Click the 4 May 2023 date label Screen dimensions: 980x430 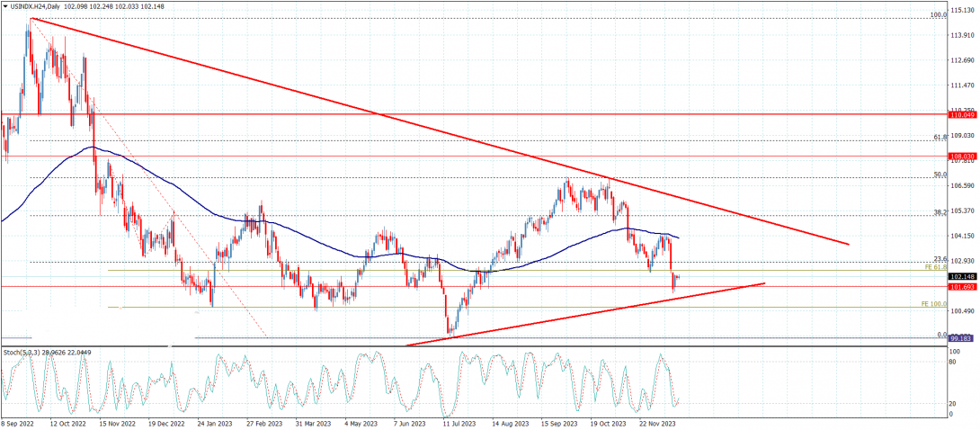[360, 424]
